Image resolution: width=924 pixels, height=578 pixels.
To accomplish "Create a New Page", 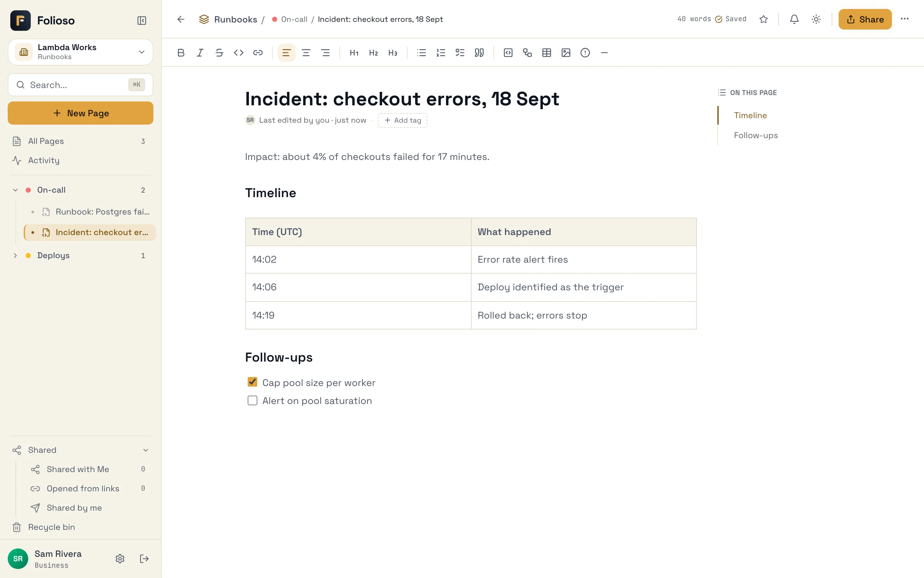I will click(x=81, y=113).
